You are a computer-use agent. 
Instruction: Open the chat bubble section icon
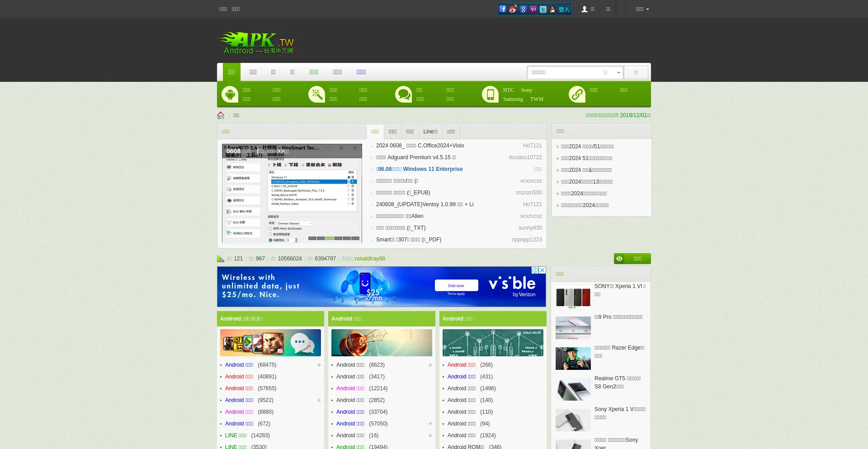click(x=404, y=94)
